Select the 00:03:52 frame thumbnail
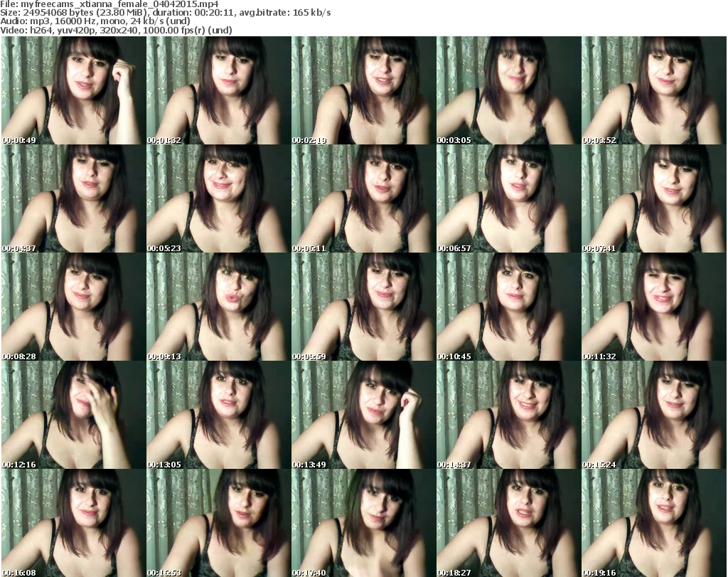Screen dimensions: 728x577 click(x=653, y=90)
